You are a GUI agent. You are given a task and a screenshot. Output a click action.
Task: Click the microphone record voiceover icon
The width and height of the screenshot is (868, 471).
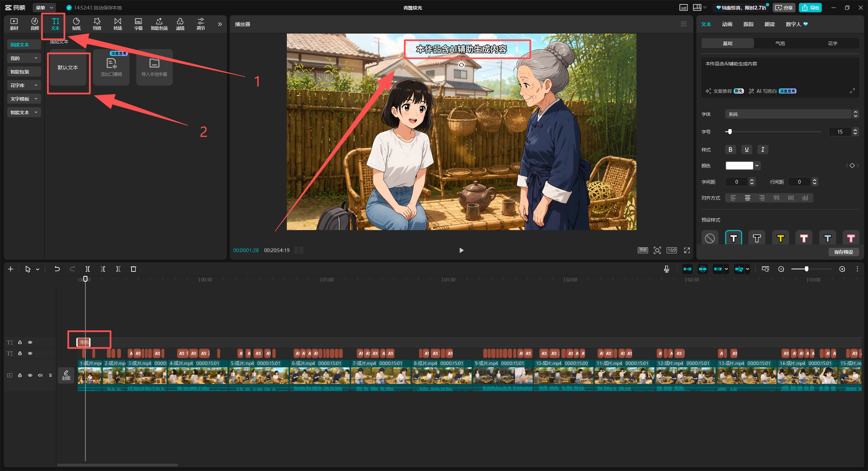coord(666,269)
